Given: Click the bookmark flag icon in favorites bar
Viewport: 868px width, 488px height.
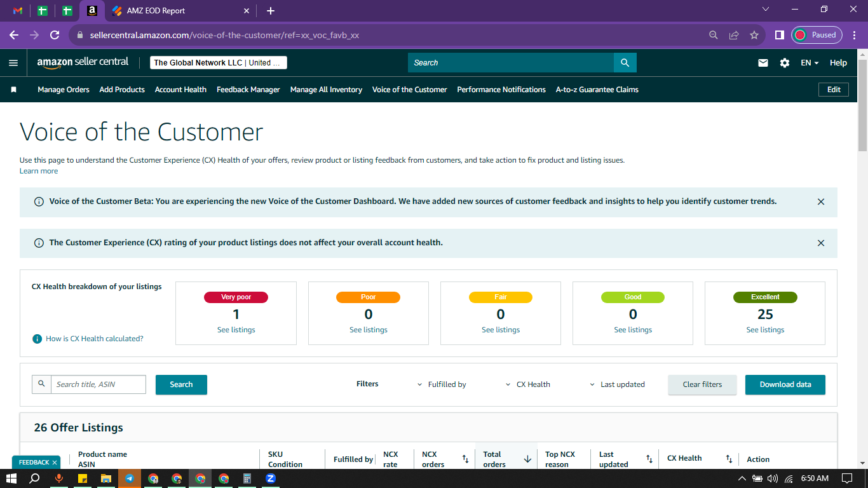Looking at the screenshot, I should pos(13,90).
